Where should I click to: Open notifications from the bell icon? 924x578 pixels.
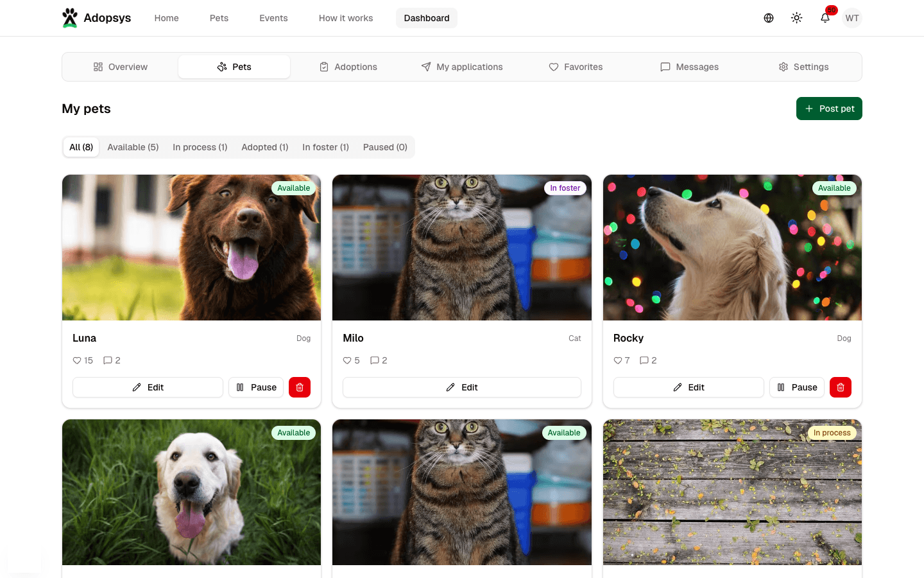pos(825,18)
